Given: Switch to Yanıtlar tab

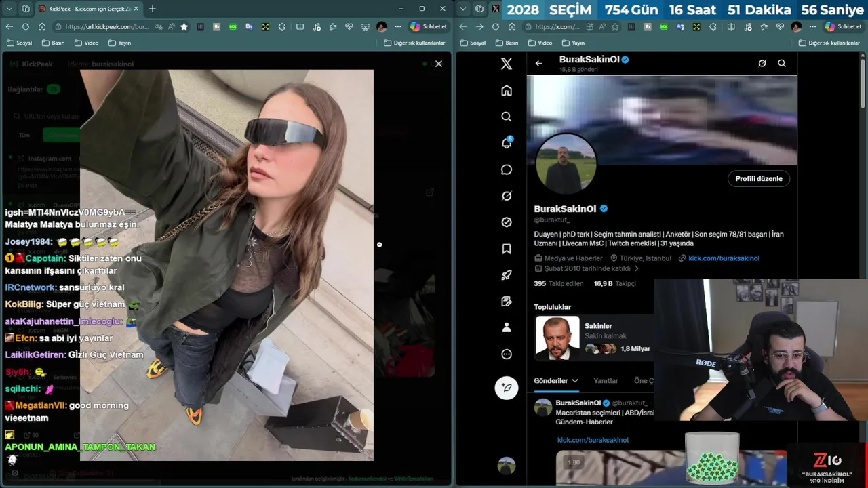Looking at the screenshot, I should (x=606, y=381).
